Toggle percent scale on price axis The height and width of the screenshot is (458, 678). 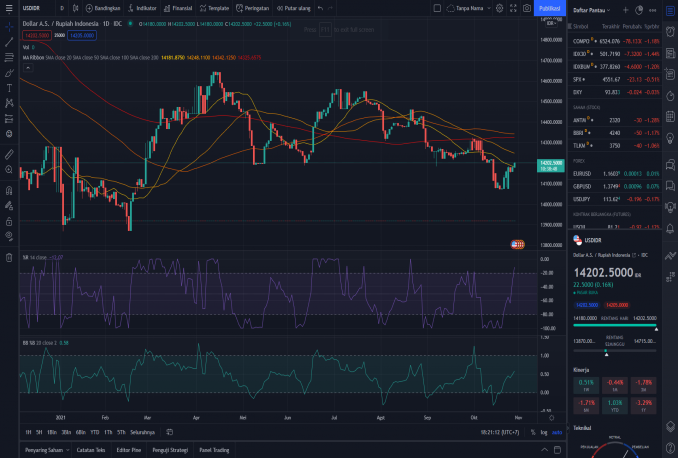pos(533,432)
